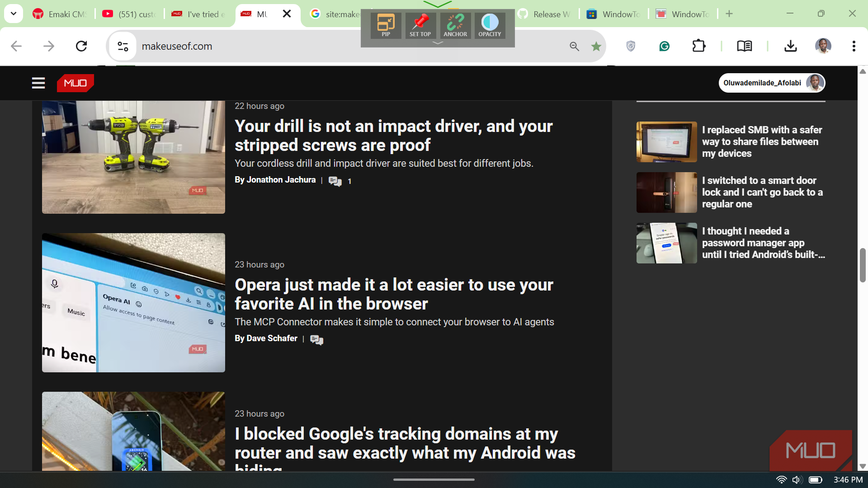This screenshot has height=488, width=868.
Task: Open the Chrome profile avatar
Action: (823, 46)
